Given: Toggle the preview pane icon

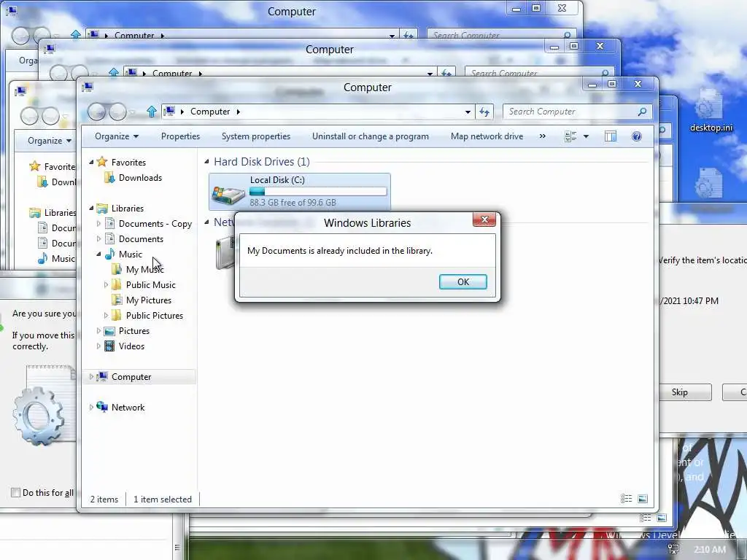Looking at the screenshot, I should (611, 136).
